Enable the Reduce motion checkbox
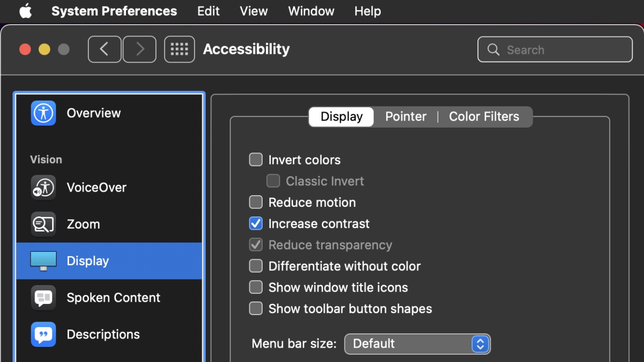 tap(256, 202)
